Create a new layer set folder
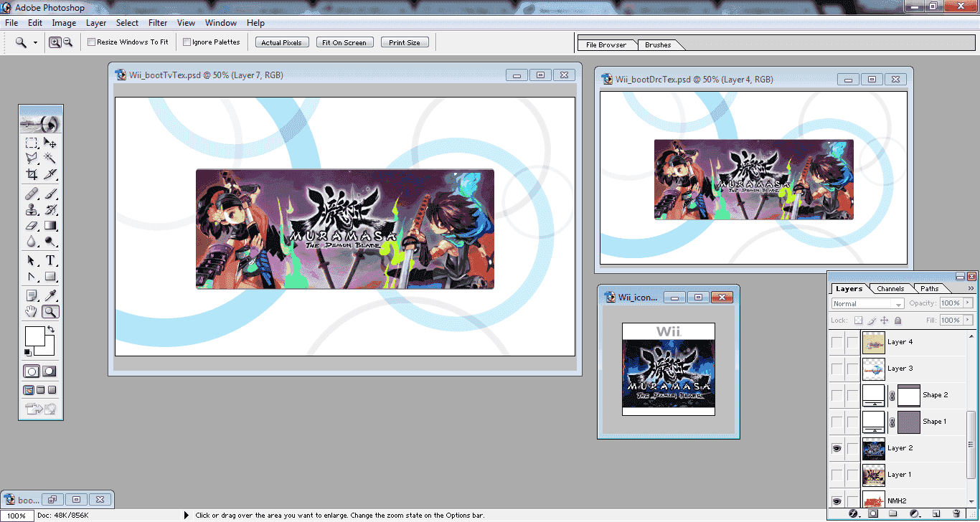 coord(893,513)
